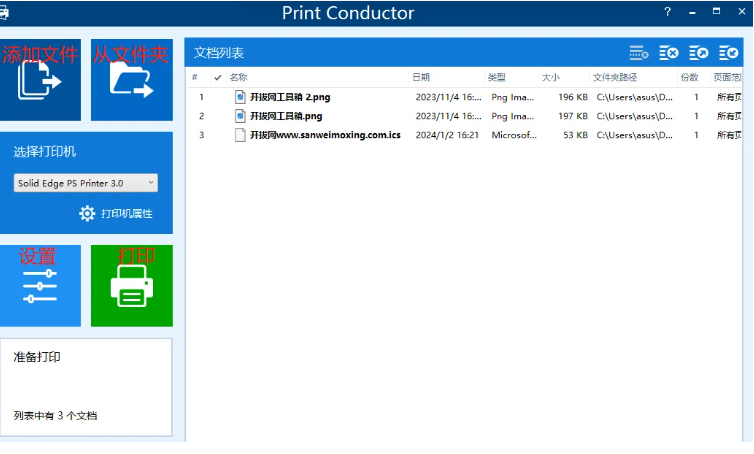Viewport: 754px width, 454px height.
Task: Click the 页面范围 column header
Action: [x=727, y=77]
